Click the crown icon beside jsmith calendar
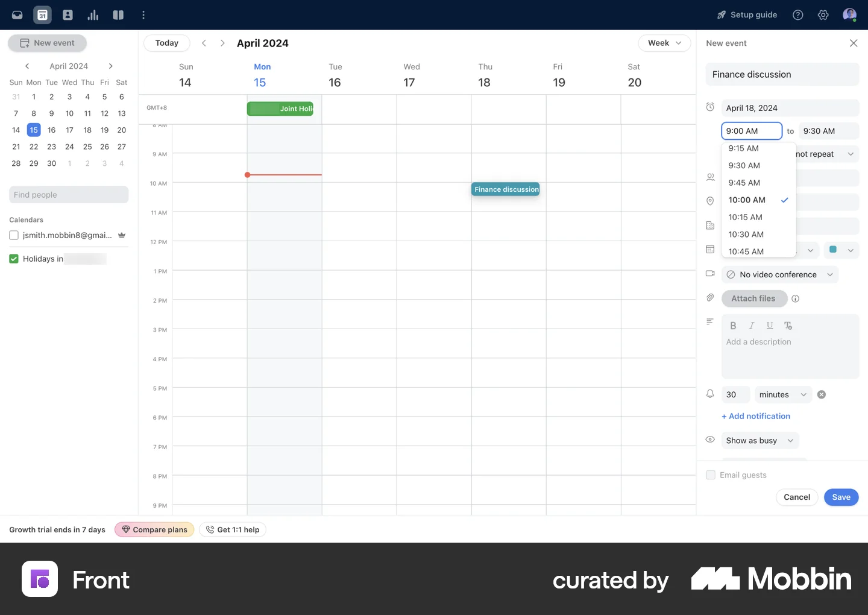 tap(122, 235)
